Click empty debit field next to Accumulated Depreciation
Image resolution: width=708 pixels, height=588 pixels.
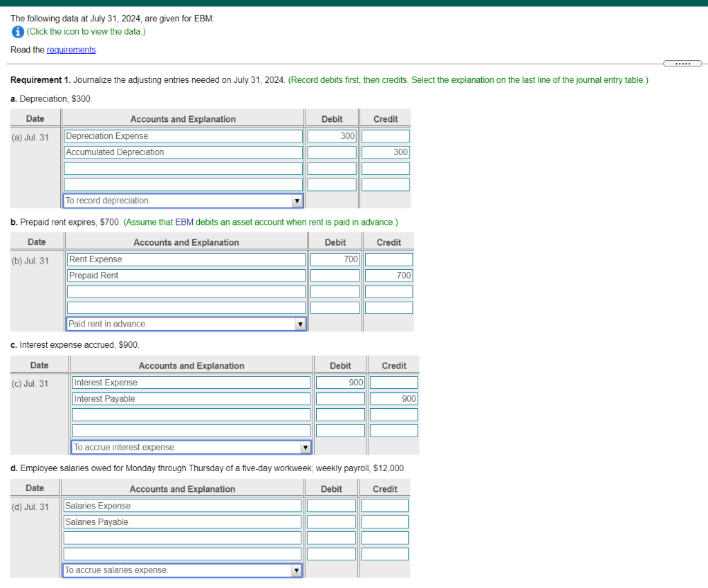point(332,152)
